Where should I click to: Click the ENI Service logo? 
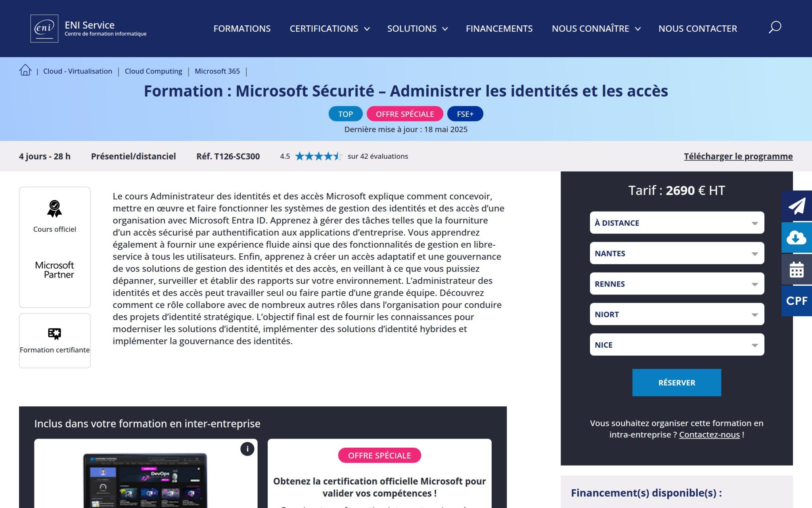[x=88, y=29]
